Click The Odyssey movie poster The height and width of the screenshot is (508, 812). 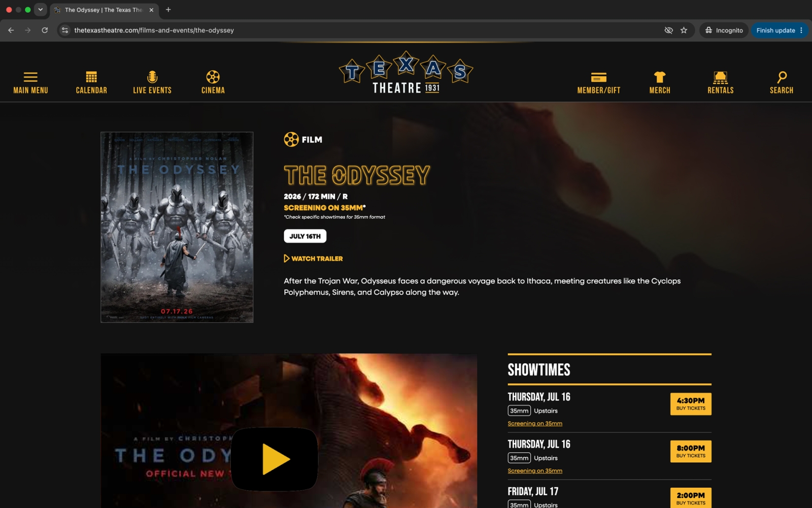point(177,227)
